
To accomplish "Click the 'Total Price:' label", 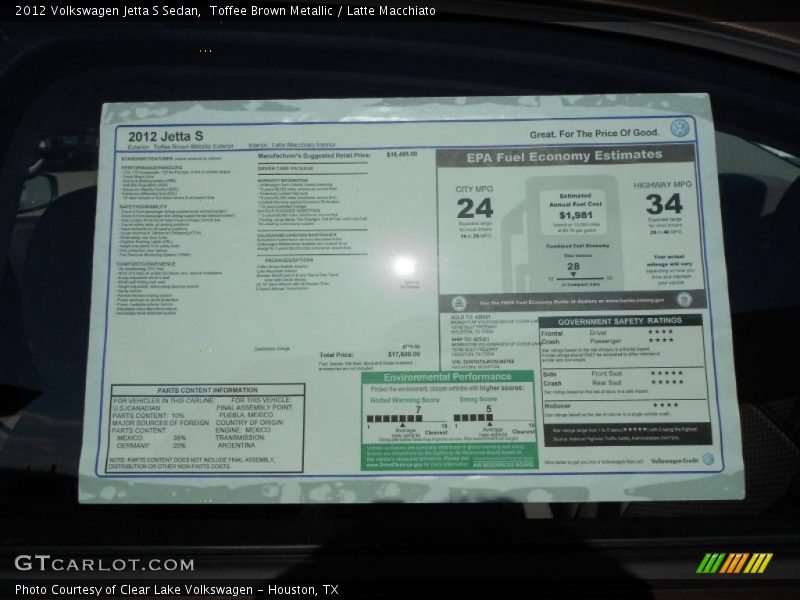I will coord(336,355).
